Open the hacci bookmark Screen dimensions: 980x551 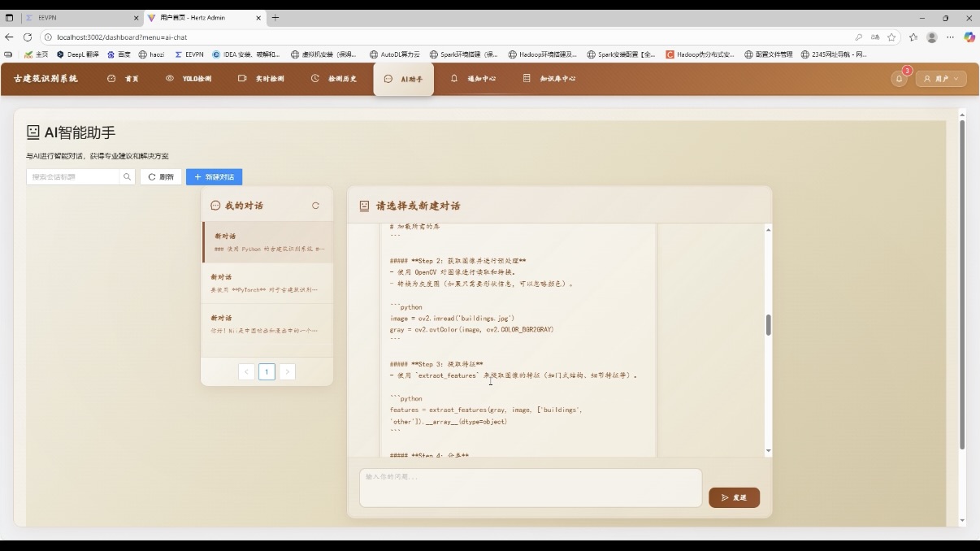click(x=152, y=54)
